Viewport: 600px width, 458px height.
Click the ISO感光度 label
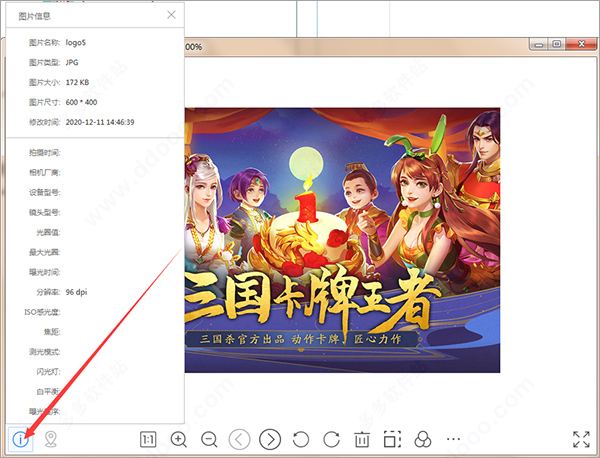click(42, 312)
